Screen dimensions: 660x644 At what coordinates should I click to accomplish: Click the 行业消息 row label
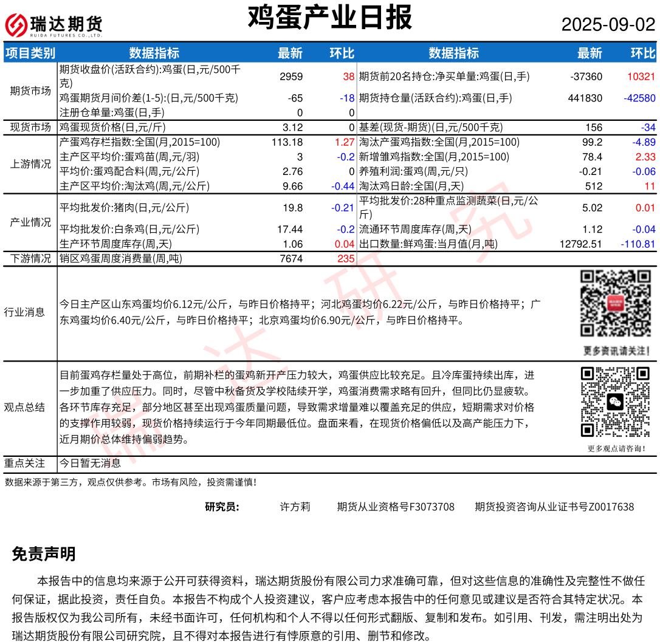click(24, 312)
